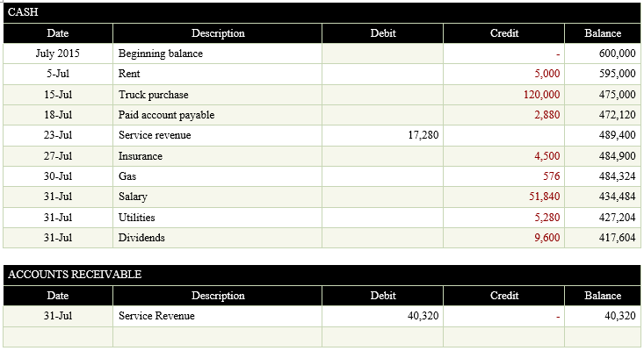Image resolution: width=644 pixels, height=351 pixels.
Task: Click the 120,000 credit amount
Action: 503,95
